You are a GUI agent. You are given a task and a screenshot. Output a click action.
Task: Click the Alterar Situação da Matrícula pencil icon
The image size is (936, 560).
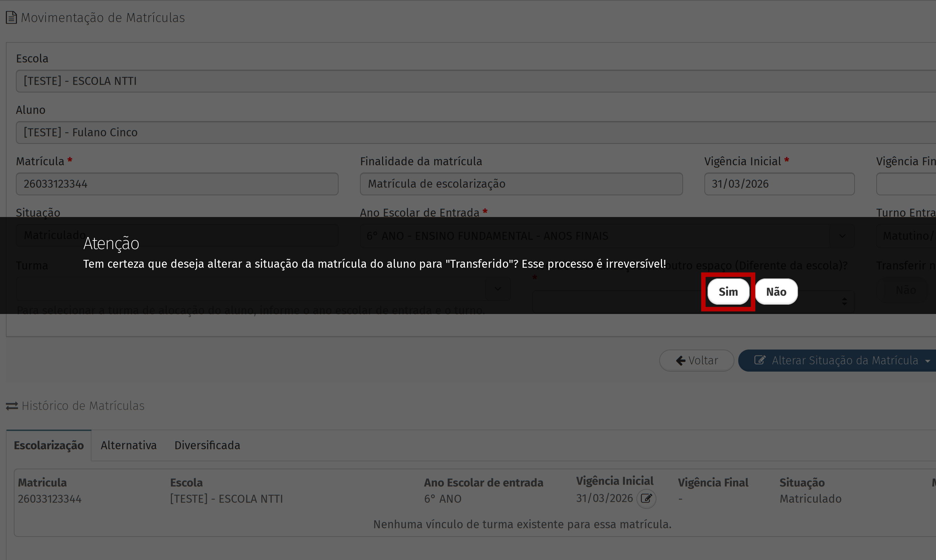759,360
